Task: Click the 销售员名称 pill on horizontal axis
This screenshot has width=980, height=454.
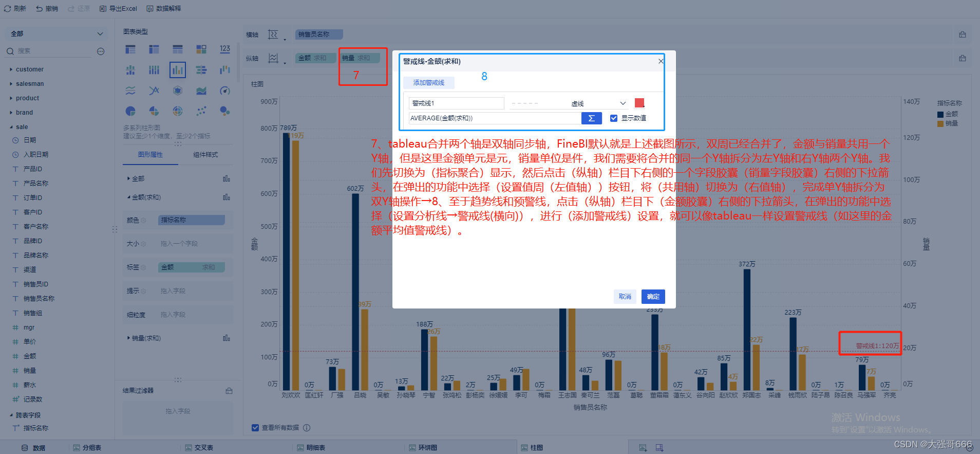Action: pyautogui.click(x=319, y=34)
